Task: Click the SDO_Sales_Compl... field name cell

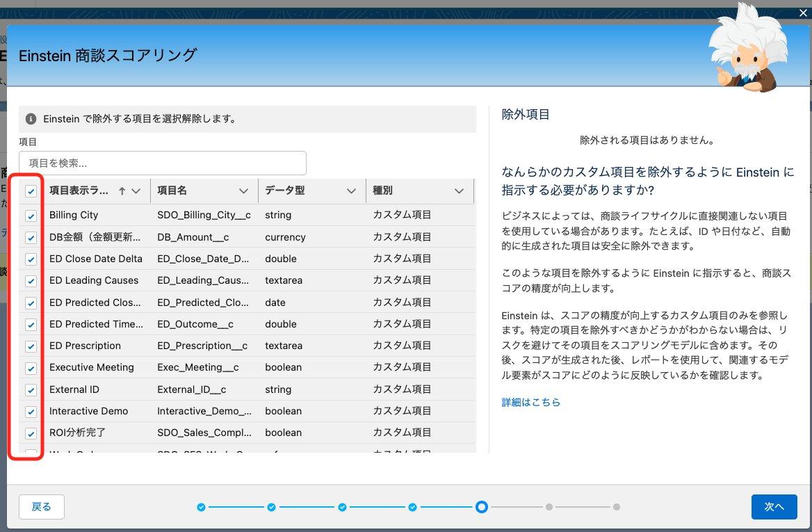Action: click(x=204, y=433)
